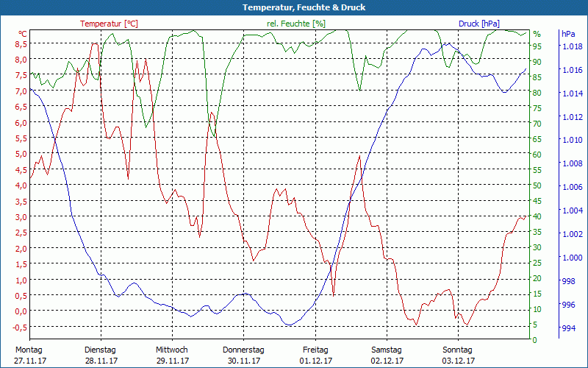Viewport: 588px width, 368px height.
Task: Click the '95' humidity axis value
Action: pos(537,46)
